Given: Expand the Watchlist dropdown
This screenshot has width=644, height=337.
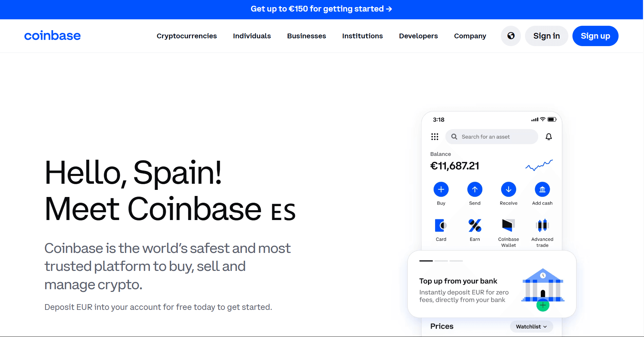Looking at the screenshot, I should click(x=531, y=326).
